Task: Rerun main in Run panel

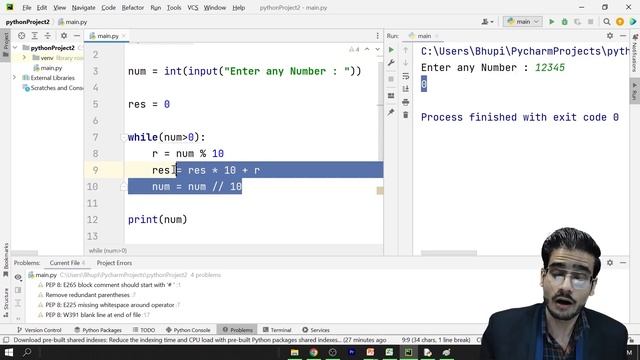Action: (x=391, y=50)
